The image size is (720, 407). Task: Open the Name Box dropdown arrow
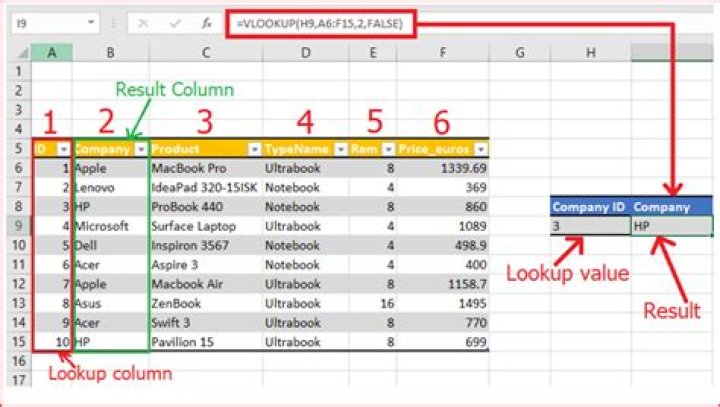(x=91, y=23)
